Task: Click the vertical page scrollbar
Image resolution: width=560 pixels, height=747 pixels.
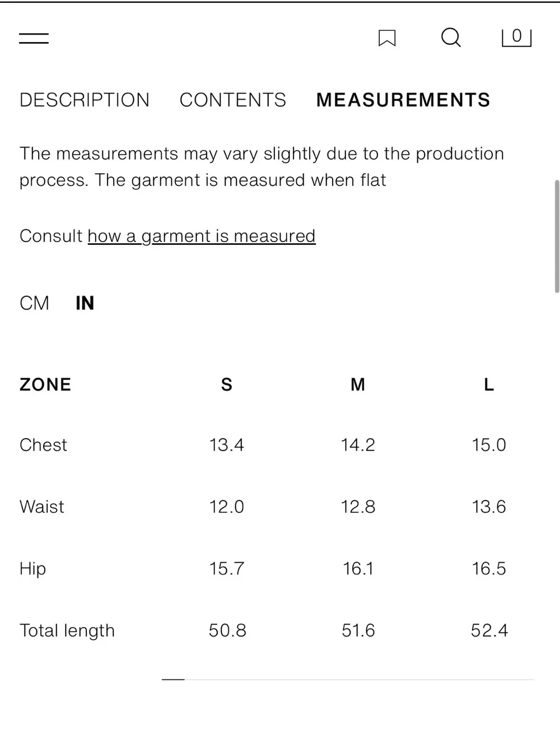Action: [x=557, y=236]
